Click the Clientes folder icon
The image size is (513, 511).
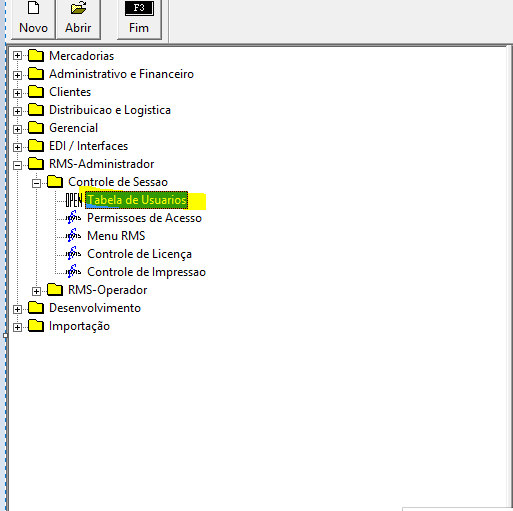36,91
